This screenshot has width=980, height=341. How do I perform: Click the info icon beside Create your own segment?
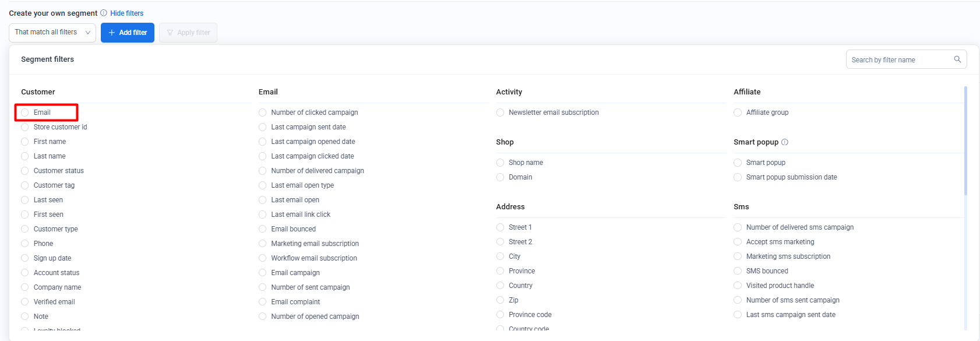click(104, 13)
